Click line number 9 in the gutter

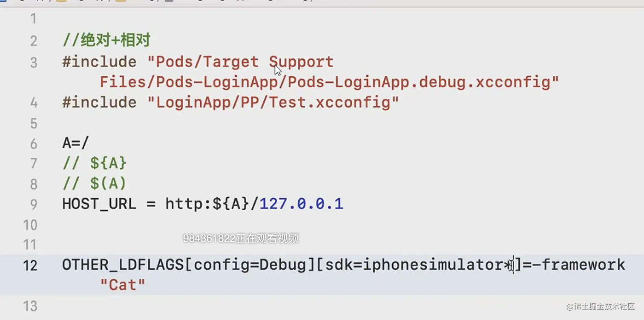[33, 205]
